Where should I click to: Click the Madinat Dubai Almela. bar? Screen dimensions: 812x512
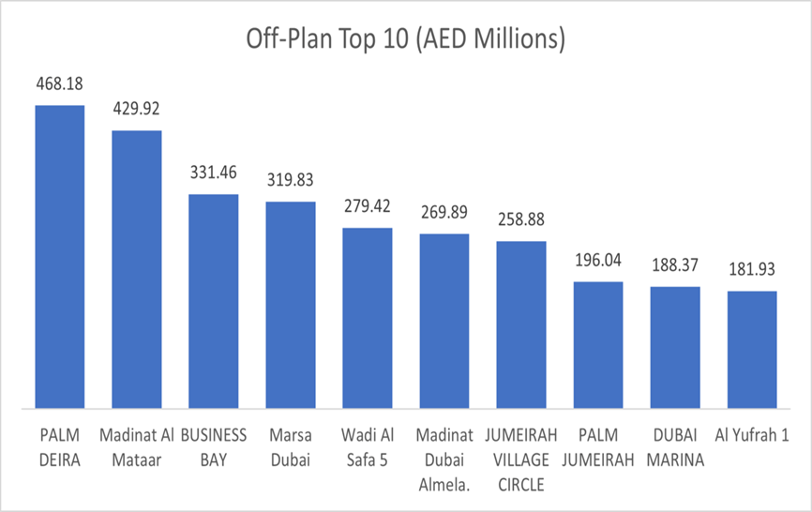pos(444,321)
